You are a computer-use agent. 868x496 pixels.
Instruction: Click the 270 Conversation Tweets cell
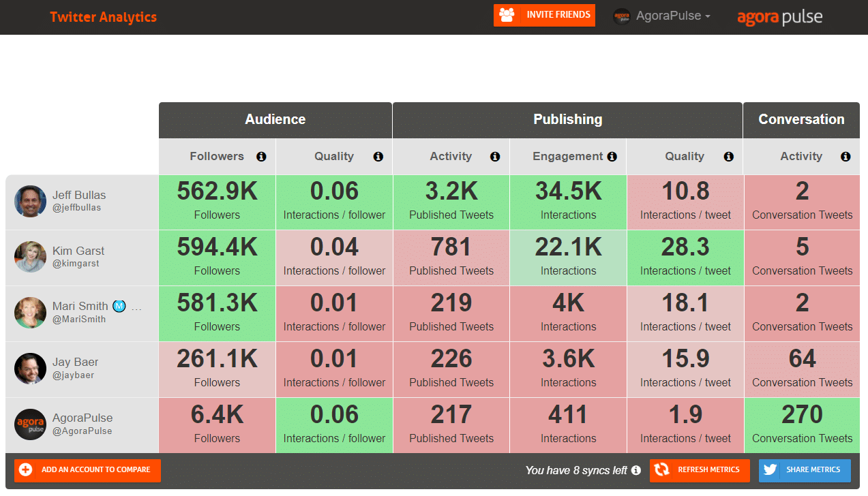click(802, 426)
